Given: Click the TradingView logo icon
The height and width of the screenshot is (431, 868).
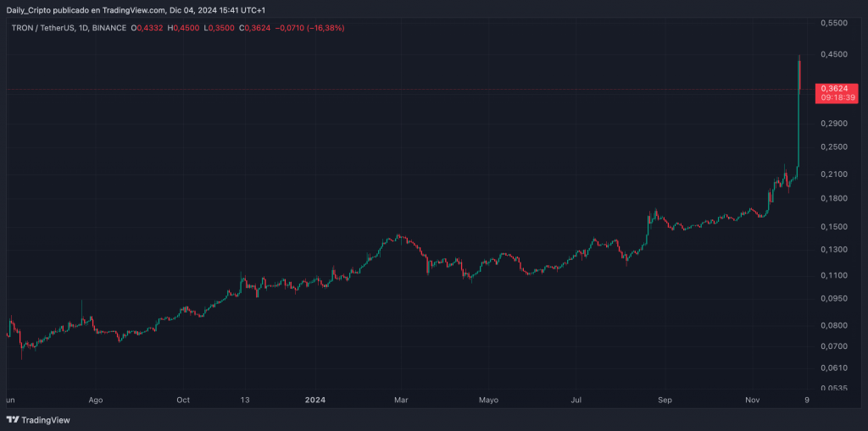Looking at the screenshot, I should click(x=13, y=419).
